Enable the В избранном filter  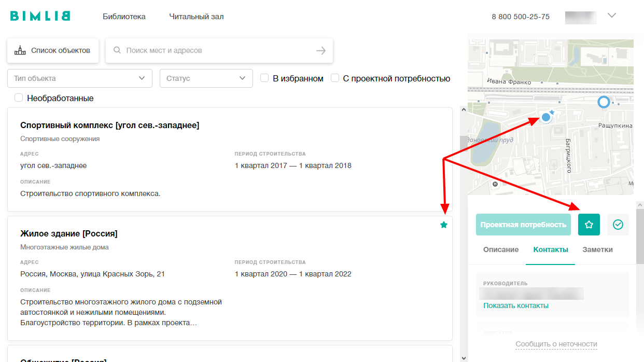pos(264,78)
